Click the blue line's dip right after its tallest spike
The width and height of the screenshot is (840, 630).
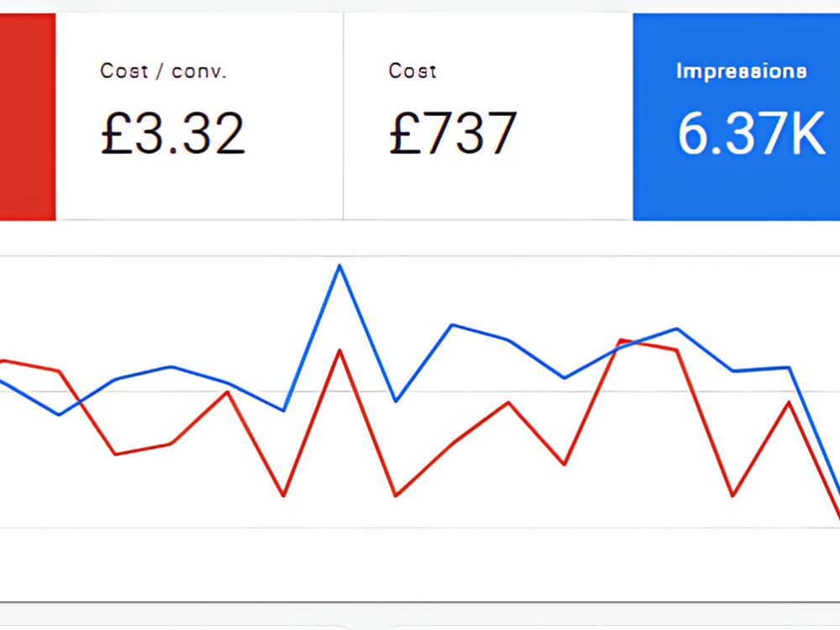[x=396, y=402]
